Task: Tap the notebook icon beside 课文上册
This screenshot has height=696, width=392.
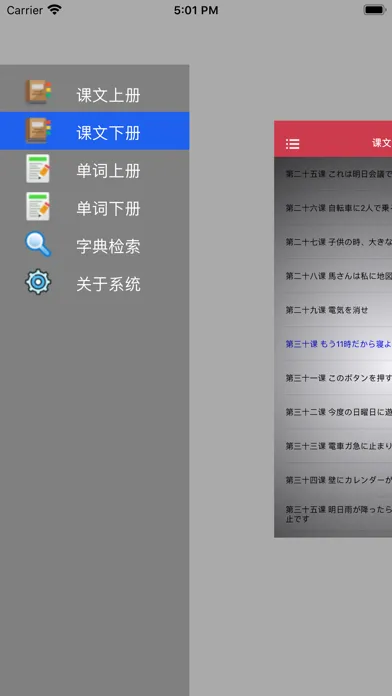Action: pyautogui.click(x=38, y=92)
